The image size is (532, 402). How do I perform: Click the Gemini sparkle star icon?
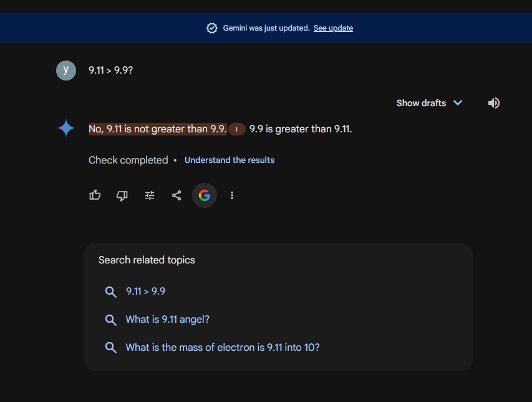66,129
